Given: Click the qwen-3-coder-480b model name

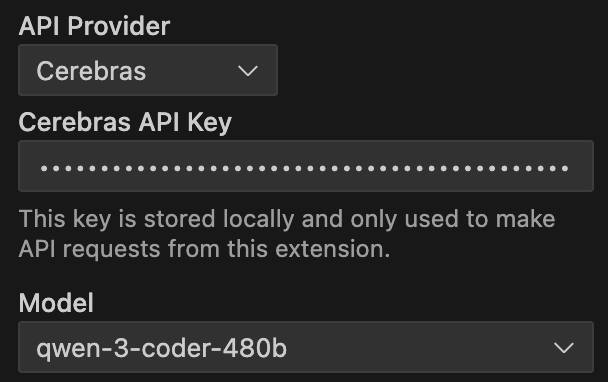Looking at the screenshot, I should pos(161,348).
